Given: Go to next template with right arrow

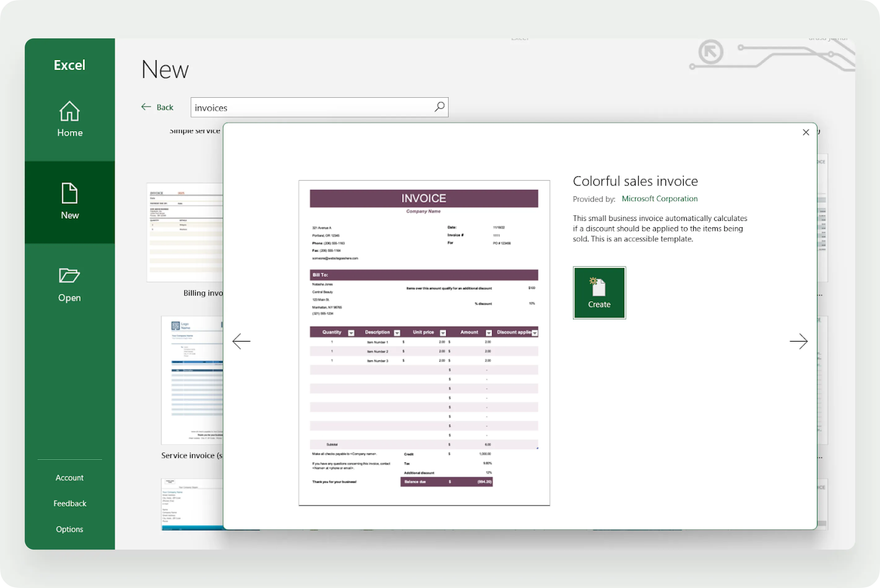Looking at the screenshot, I should 798,341.
